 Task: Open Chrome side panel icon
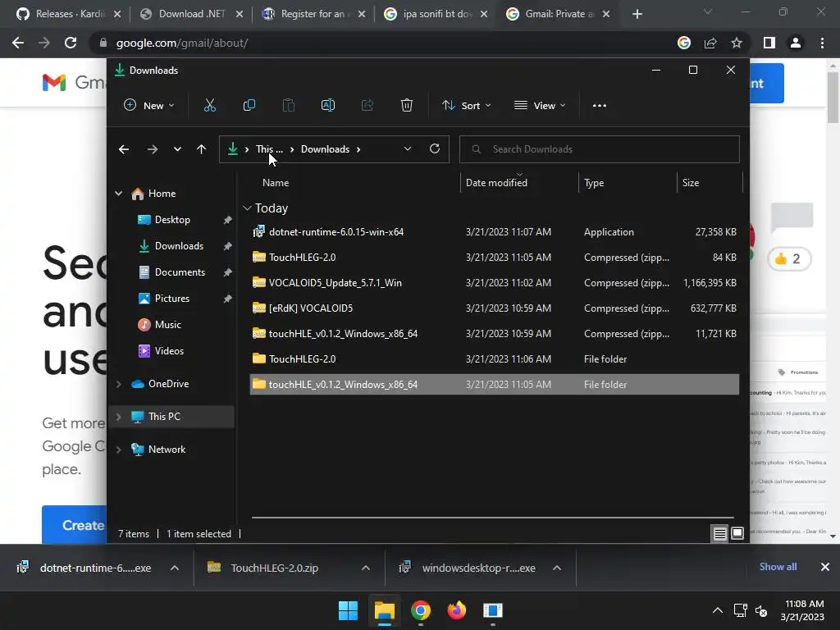[x=769, y=43]
